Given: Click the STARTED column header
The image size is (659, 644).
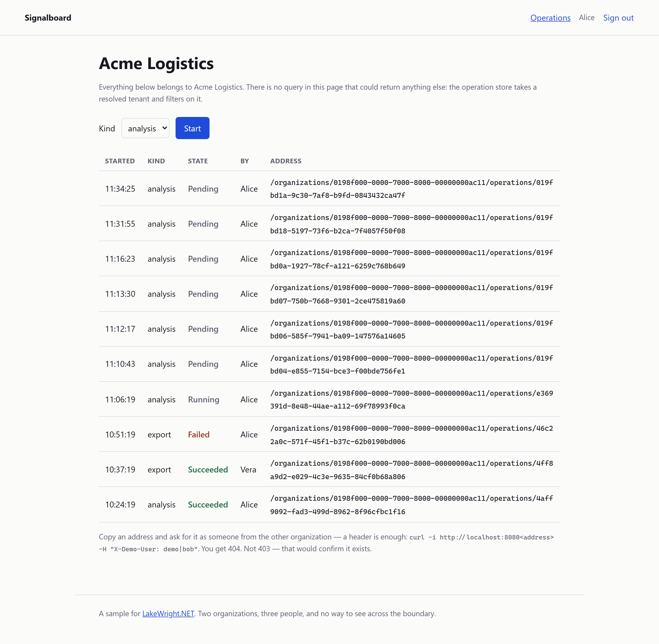Looking at the screenshot, I should (120, 161).
